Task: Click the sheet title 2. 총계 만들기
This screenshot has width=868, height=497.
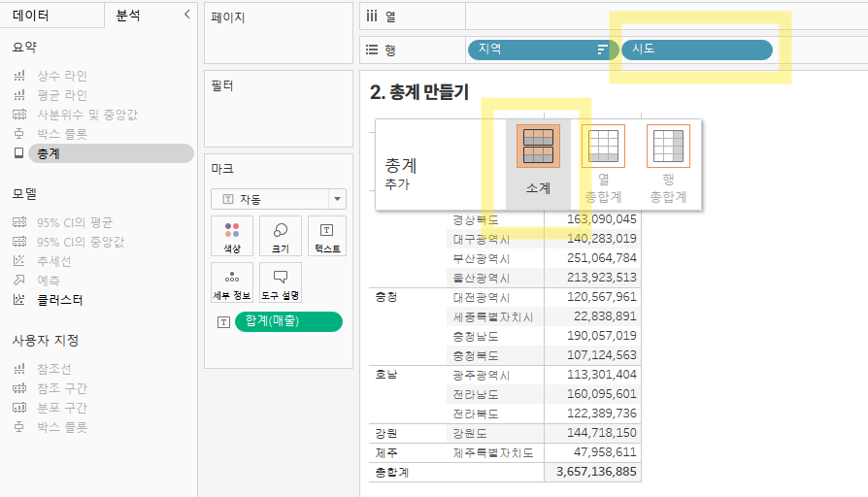Action: 419,92
